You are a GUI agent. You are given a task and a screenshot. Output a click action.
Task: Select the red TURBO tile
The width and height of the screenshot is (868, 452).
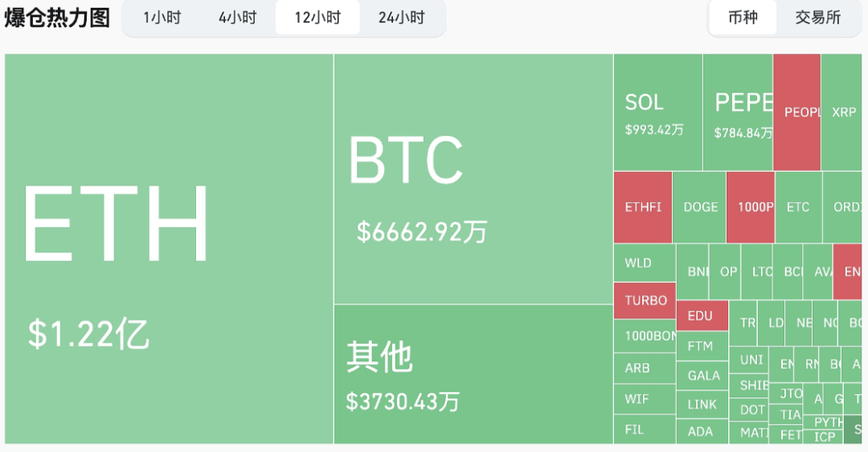(x=645, y=300)
